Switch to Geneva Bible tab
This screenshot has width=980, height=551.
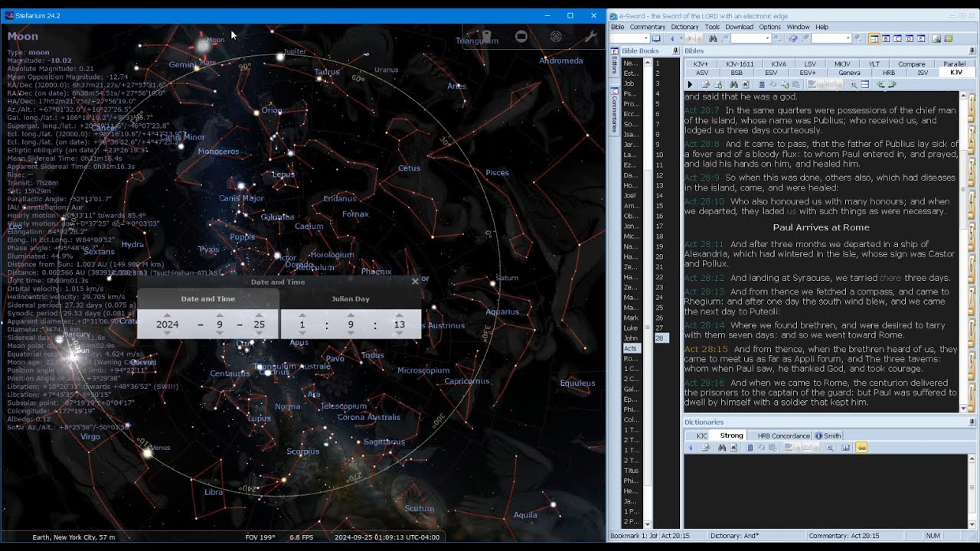(849, 73)
